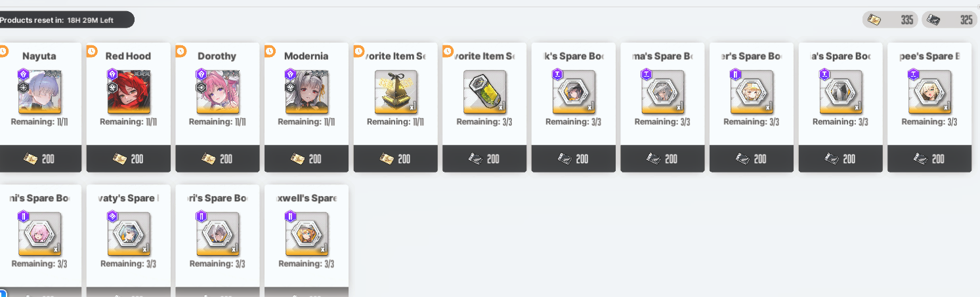Select the k's Spare Body item card
The height and width of the screenshot is (297, 980).
tap(574, 108)
